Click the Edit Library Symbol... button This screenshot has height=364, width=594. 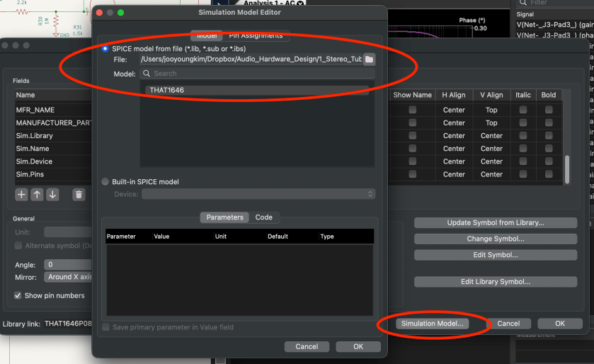pyautogui.click(x=495, y=282)
